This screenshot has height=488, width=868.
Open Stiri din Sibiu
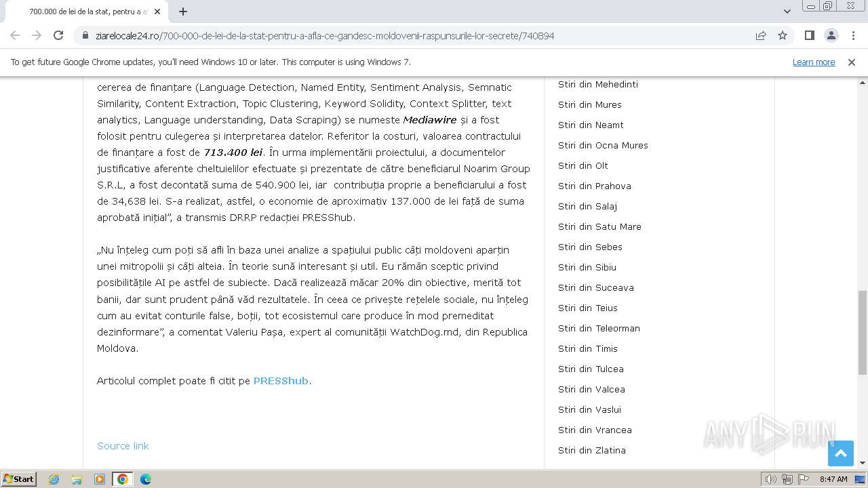[x=587, y=267]
